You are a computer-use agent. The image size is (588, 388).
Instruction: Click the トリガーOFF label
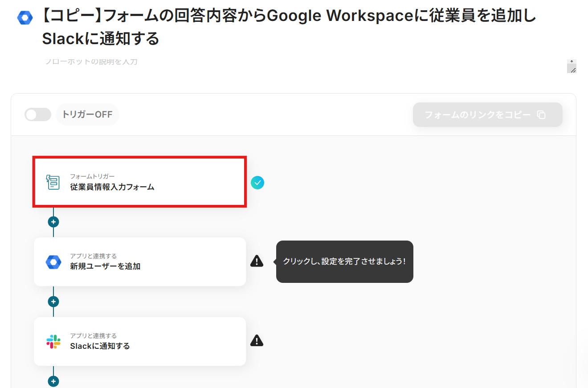point(87,115)
